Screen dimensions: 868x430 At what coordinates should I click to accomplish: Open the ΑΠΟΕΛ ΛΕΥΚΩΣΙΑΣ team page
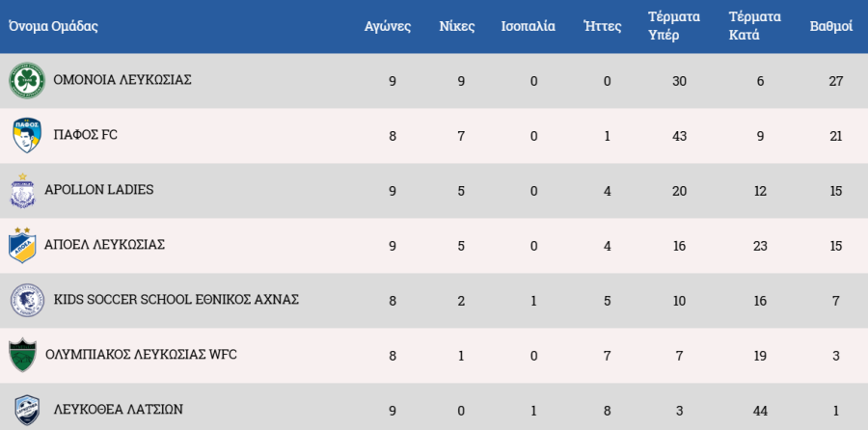click(x=104, y=245)
